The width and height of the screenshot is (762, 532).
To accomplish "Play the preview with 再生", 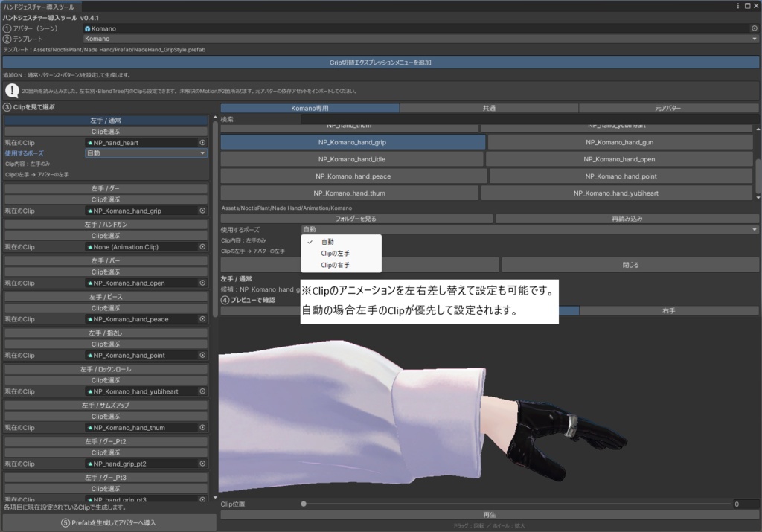I will coord(490,515).
